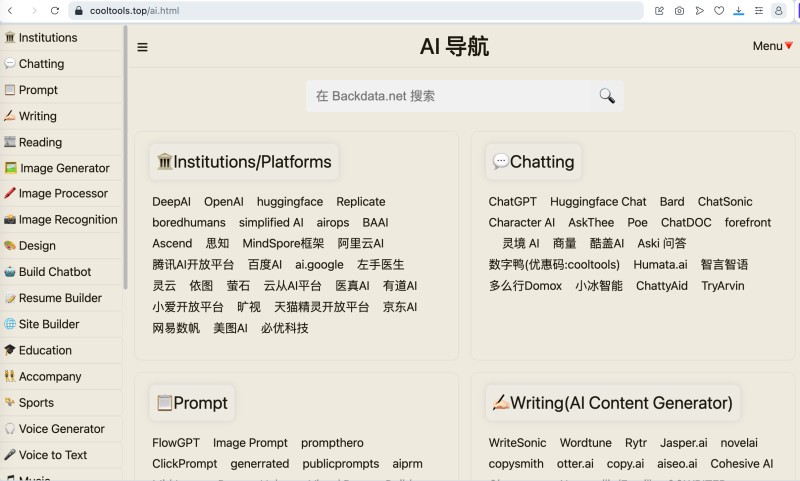Open the Replicate link
The width and height of the screenshot is (800, 481).
coord(361,201)
